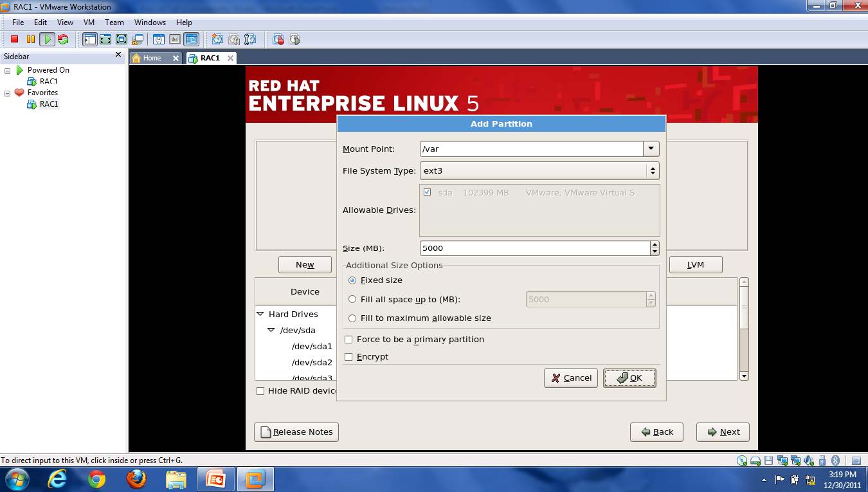Open the Snapshot Manager toolbar icon

click(x=250, y=39)
